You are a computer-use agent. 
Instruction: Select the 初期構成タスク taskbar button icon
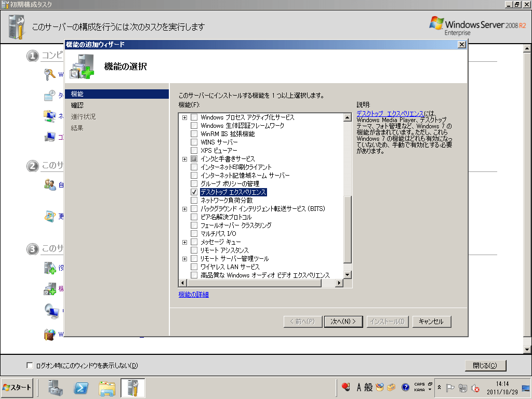point(132,388)
